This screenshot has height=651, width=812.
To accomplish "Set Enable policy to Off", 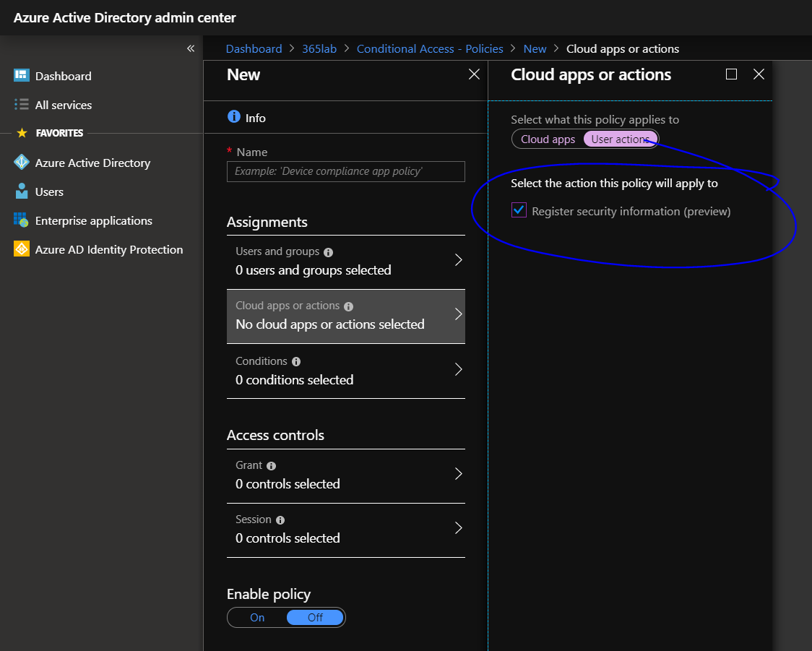I will coord(315,617).
